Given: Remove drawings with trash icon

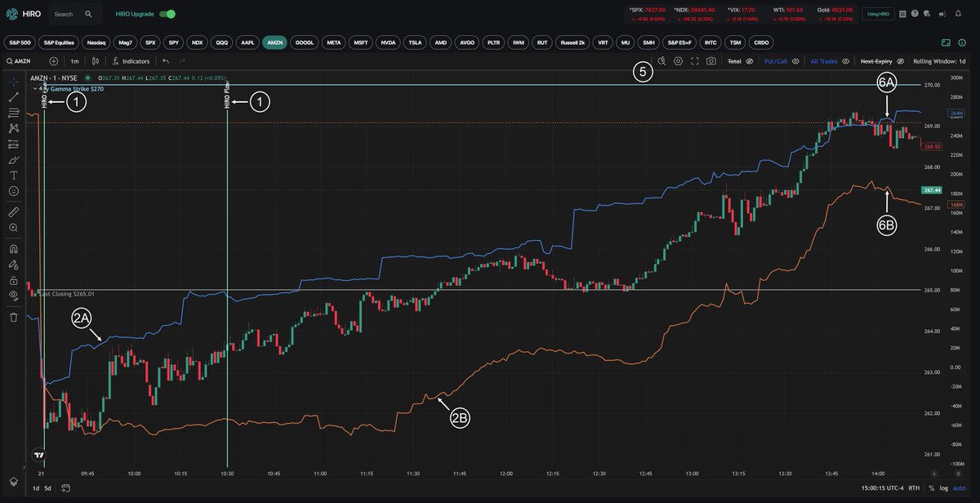Looking at the screenshot, I should click(14, 316).
